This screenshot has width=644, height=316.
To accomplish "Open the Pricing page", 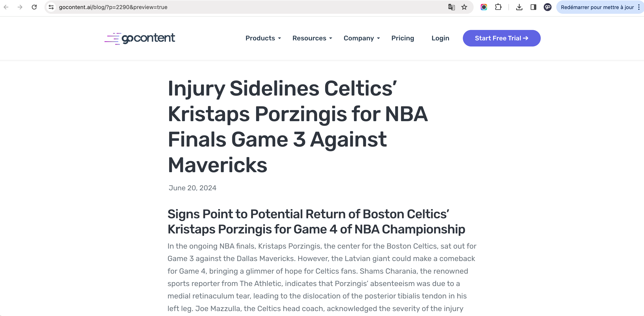I will tap(402, 38).
